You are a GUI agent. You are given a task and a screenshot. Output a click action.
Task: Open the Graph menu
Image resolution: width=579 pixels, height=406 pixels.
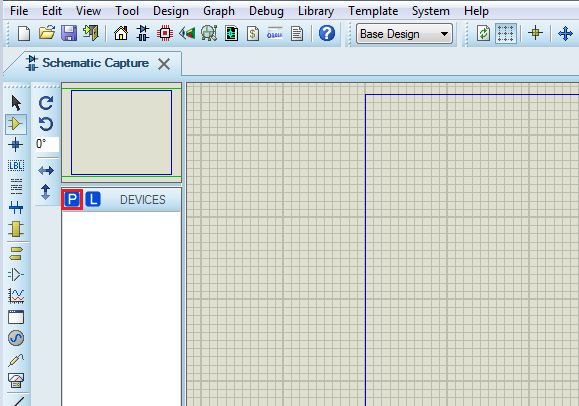[x=219, y=11]
